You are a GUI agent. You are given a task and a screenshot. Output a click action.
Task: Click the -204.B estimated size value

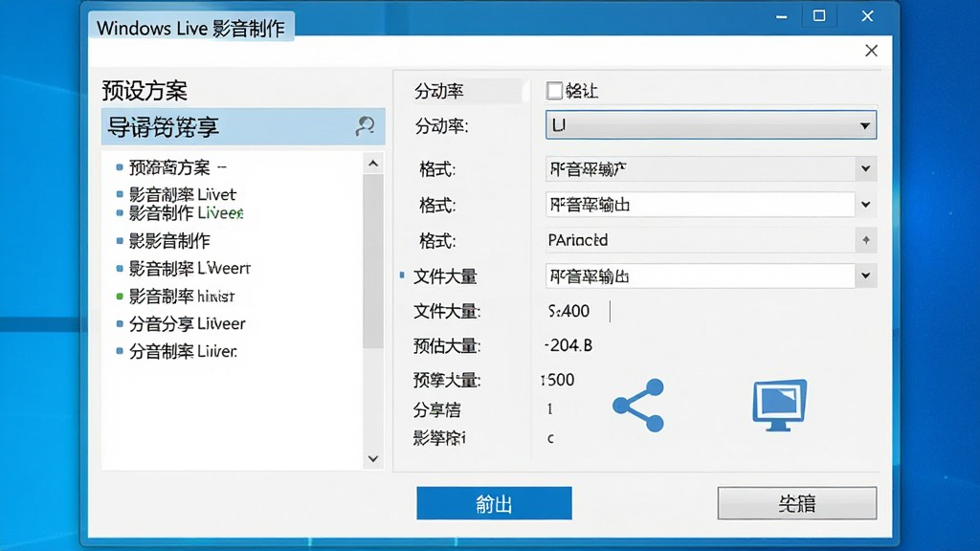[568, 344]
